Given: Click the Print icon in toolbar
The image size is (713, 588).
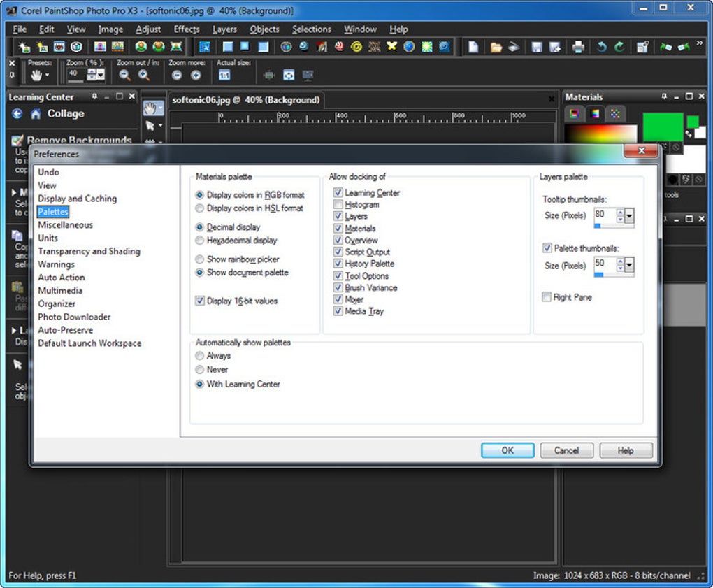Looking at the screenshot, I should coord(578,48).
